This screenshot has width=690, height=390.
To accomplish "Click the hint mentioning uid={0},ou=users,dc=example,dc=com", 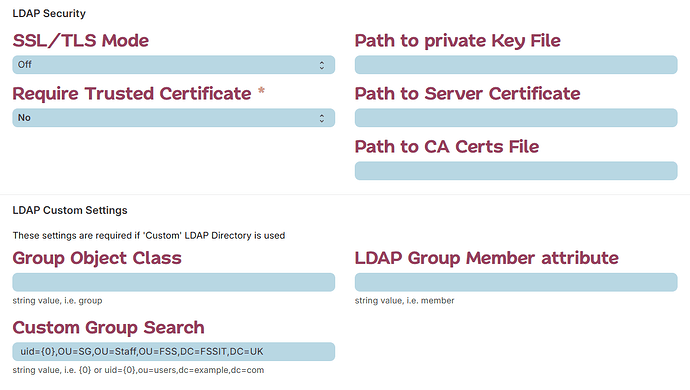I will click(138, 370).
